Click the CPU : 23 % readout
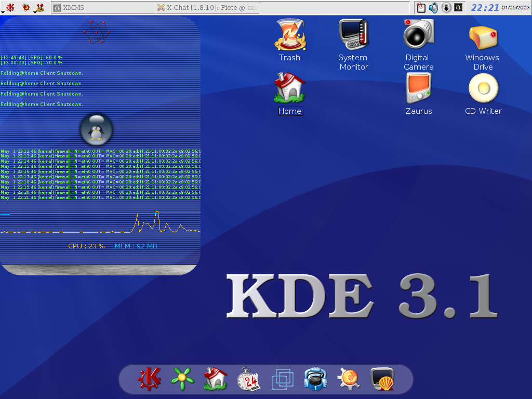Screen dimensions: 532x399 (87, 246)
